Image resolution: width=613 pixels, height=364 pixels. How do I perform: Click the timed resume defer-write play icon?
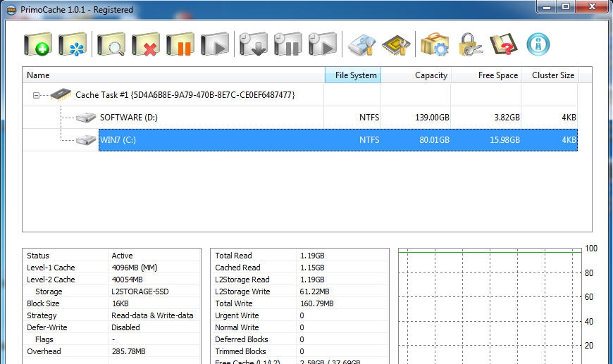[x=322, y=44]
